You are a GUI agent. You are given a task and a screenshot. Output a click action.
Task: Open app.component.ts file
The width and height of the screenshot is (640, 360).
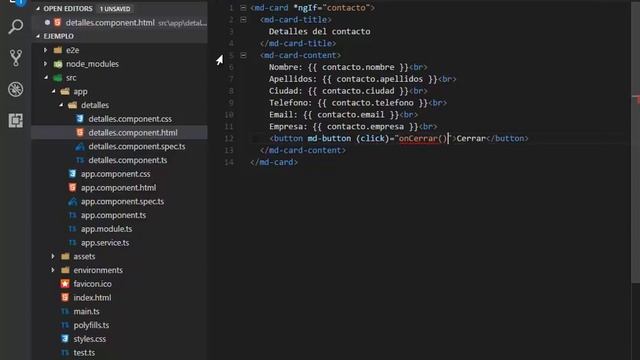(x=113, y=215)
